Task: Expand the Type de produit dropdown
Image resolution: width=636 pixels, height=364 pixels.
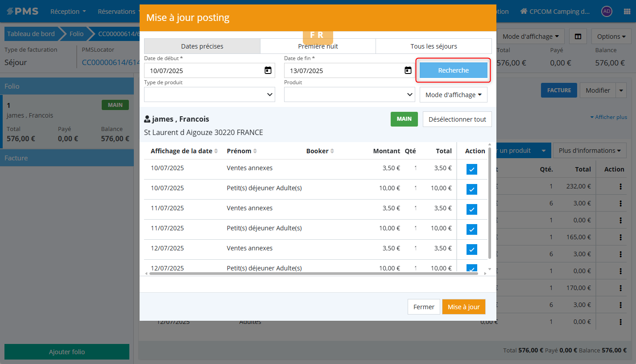Action: coord(209,94)
